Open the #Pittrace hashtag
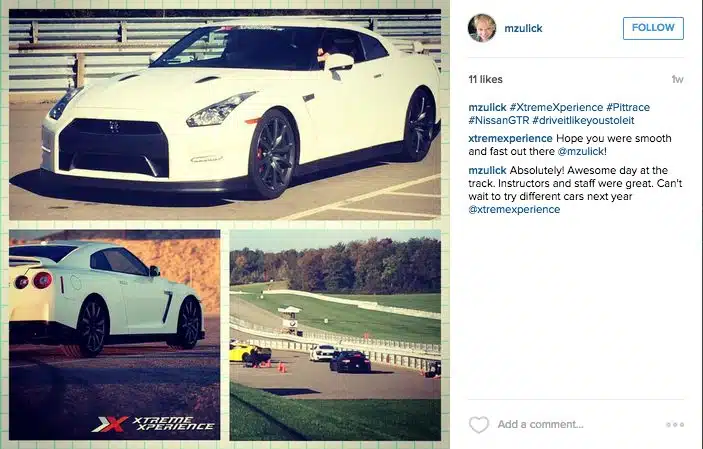 [x=628, y=107]
